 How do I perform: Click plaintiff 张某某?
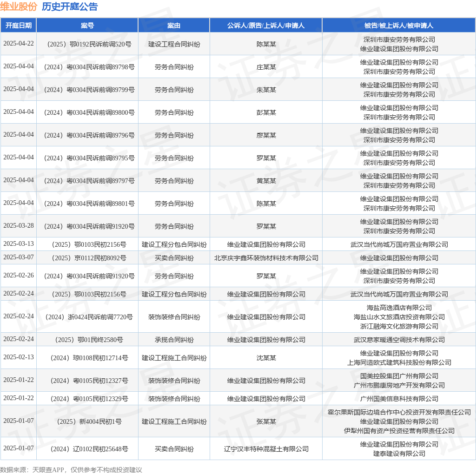click(x=266, y=422)
